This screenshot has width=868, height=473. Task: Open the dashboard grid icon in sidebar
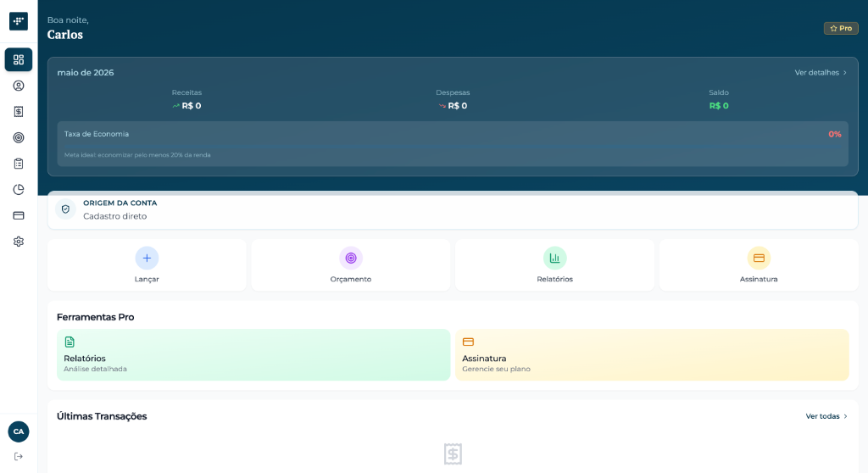tap(19, 60)
